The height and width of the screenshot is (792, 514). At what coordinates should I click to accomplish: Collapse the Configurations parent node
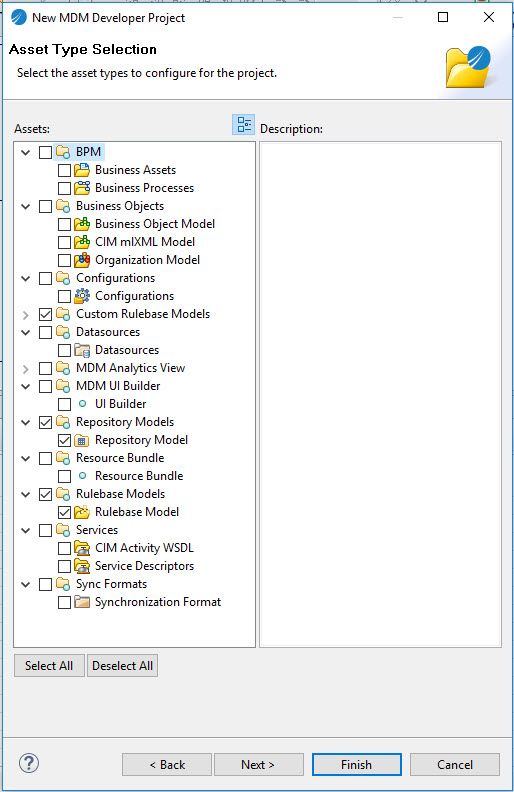tap(26, 278)
